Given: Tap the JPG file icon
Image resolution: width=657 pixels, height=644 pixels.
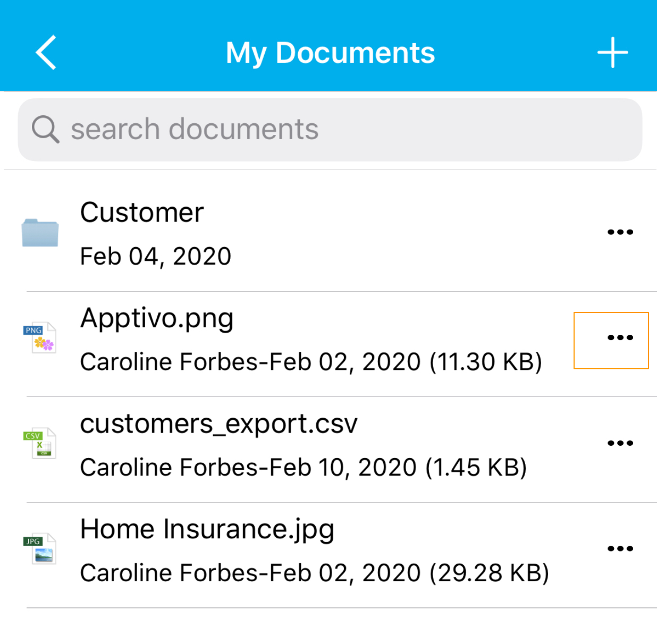Looking at the screenshot, I should tap(40, 548).
